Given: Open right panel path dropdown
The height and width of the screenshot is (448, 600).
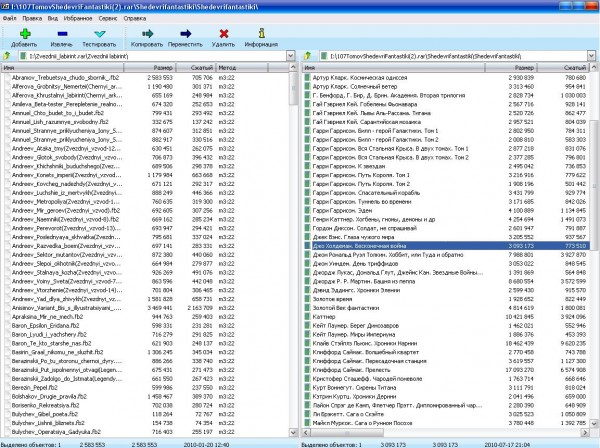Looking at the screenshot, I should click(x=592, y=56).
